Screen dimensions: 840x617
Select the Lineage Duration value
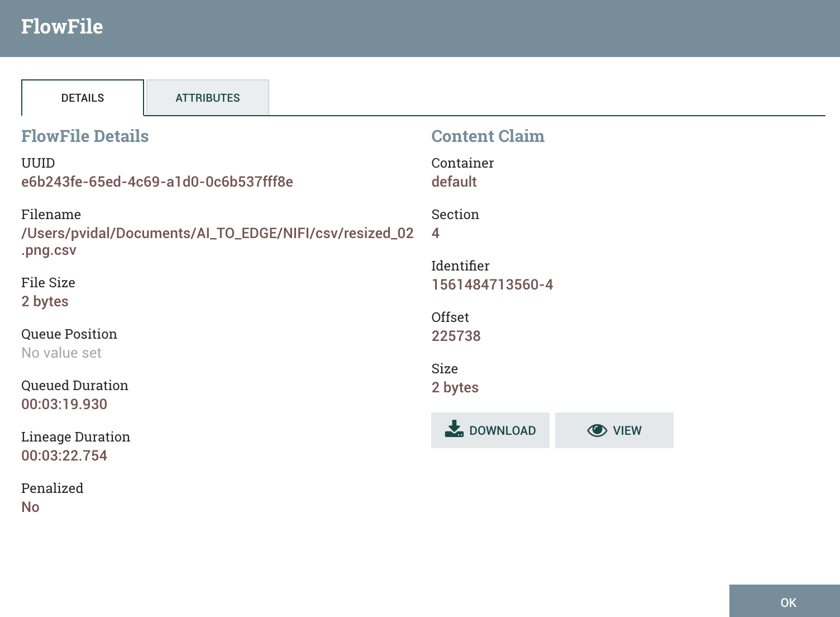tap(64, 455)
